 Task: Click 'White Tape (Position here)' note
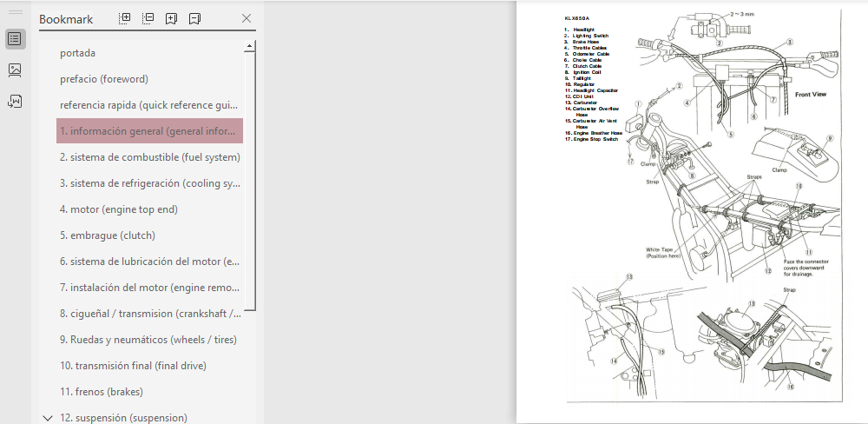662,253
